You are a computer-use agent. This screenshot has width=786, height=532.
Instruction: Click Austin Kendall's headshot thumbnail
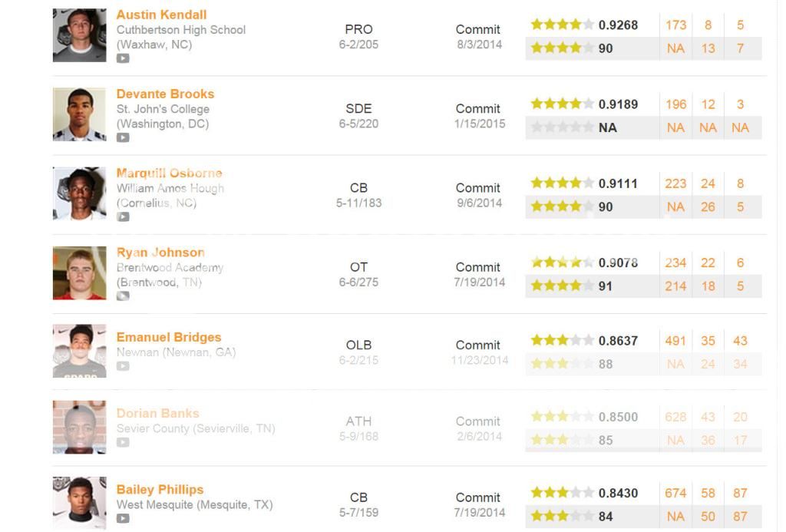click(80, 35)
